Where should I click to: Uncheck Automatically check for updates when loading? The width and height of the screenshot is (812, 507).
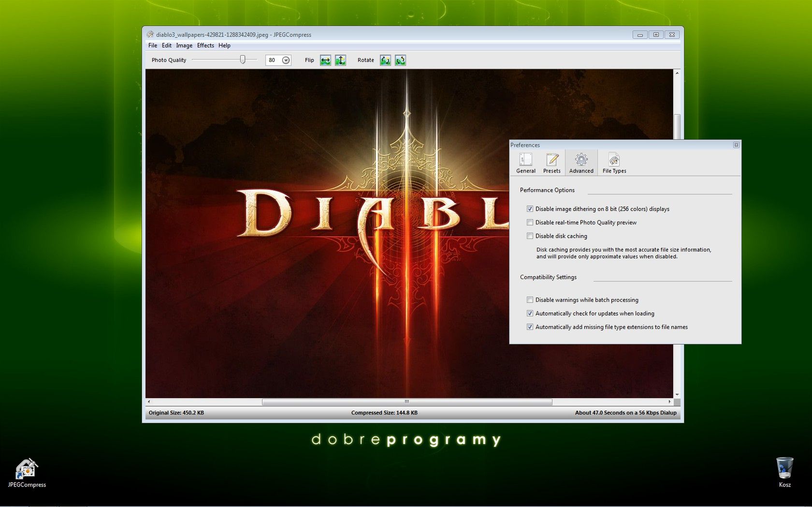click(530, 313)
